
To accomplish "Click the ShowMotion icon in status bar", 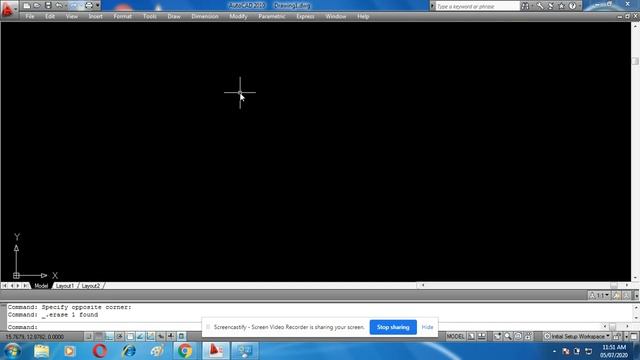I will (x=528, y=336).
